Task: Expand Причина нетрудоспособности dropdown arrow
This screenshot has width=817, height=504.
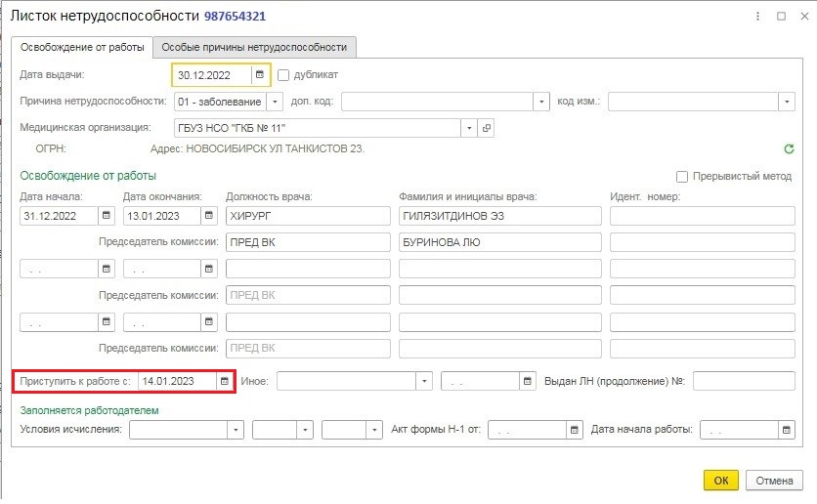Action: point(275,102)
